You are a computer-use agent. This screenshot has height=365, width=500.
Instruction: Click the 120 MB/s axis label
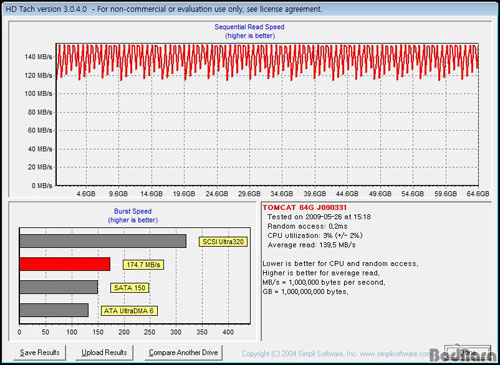click(38, 75)
